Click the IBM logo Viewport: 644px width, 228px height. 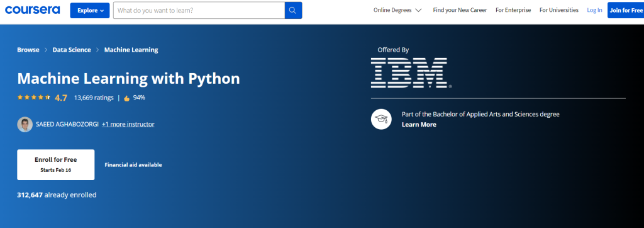click(x=411, y=73)
